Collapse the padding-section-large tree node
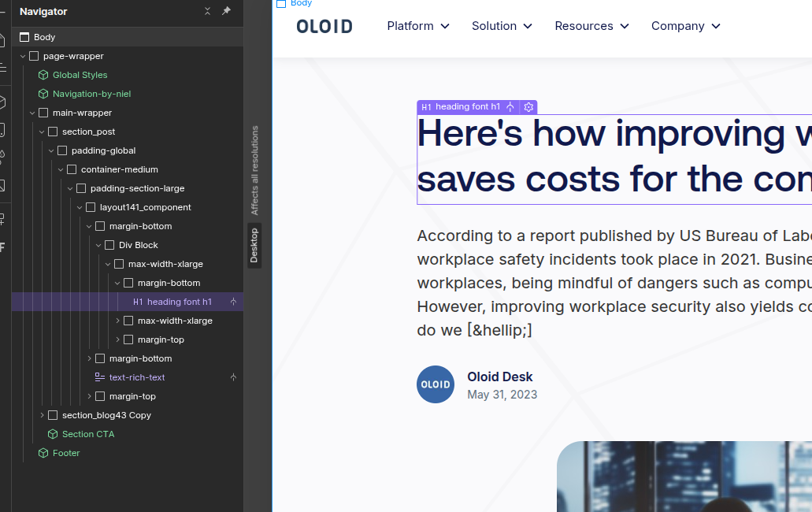 [x=70, y=188]
